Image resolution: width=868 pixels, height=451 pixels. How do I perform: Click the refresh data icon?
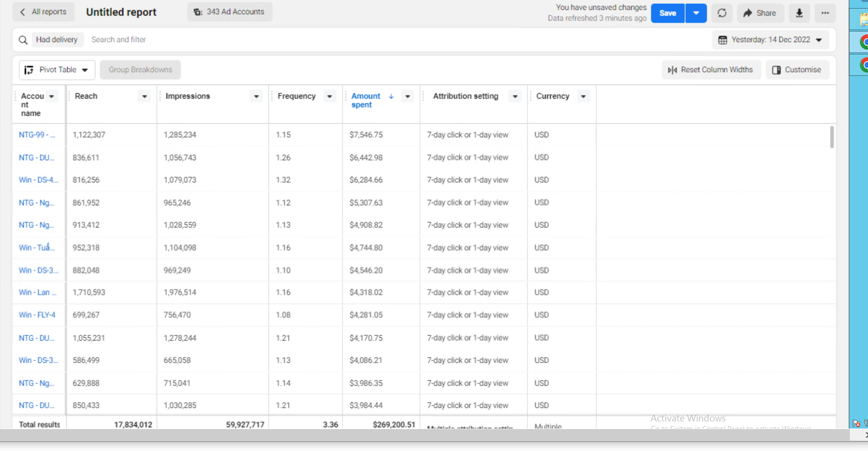click(722, 13)
